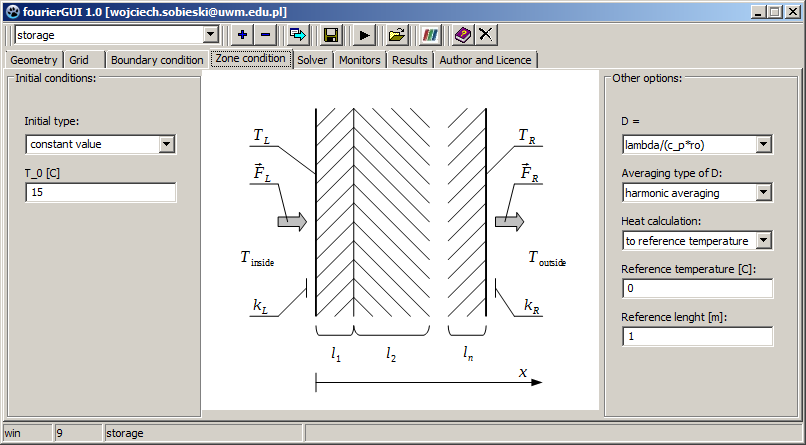Go to the Solver tab
Viewport: 806px width, 445px height.
click(312, 60)
